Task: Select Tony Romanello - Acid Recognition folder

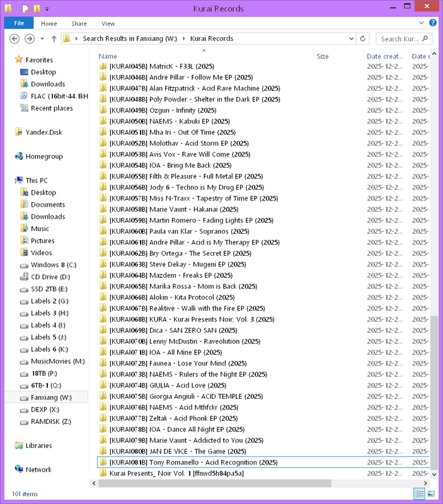Action: pyautogui.click(x=193, y=462)
